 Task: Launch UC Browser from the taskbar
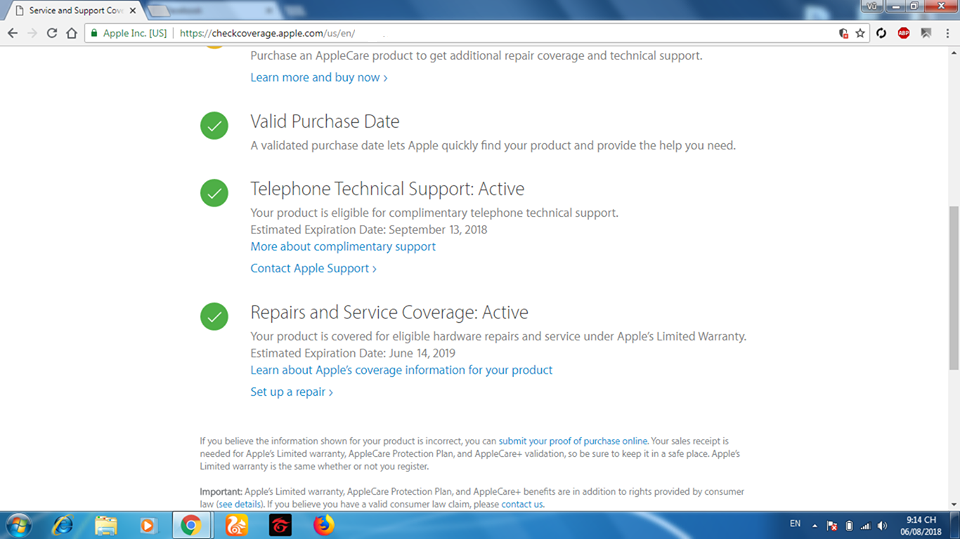pos(236,526)
